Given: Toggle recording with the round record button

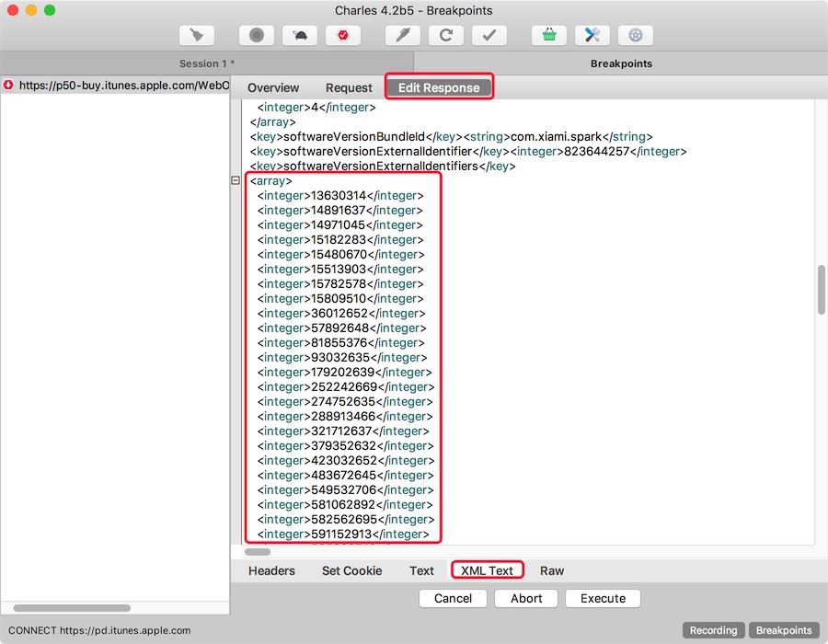Looking at the screenshot, I should 257,35.
